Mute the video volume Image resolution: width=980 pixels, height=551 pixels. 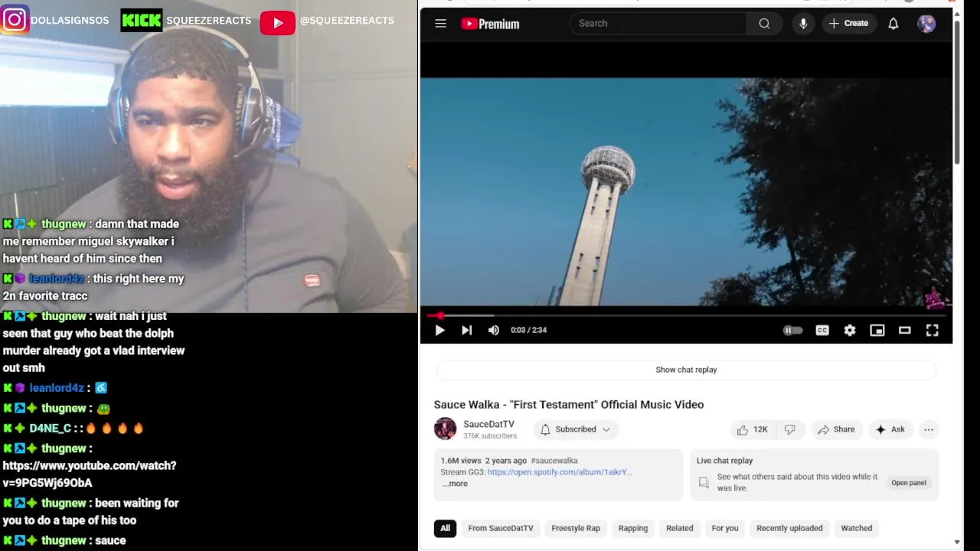tap(494, 330)
